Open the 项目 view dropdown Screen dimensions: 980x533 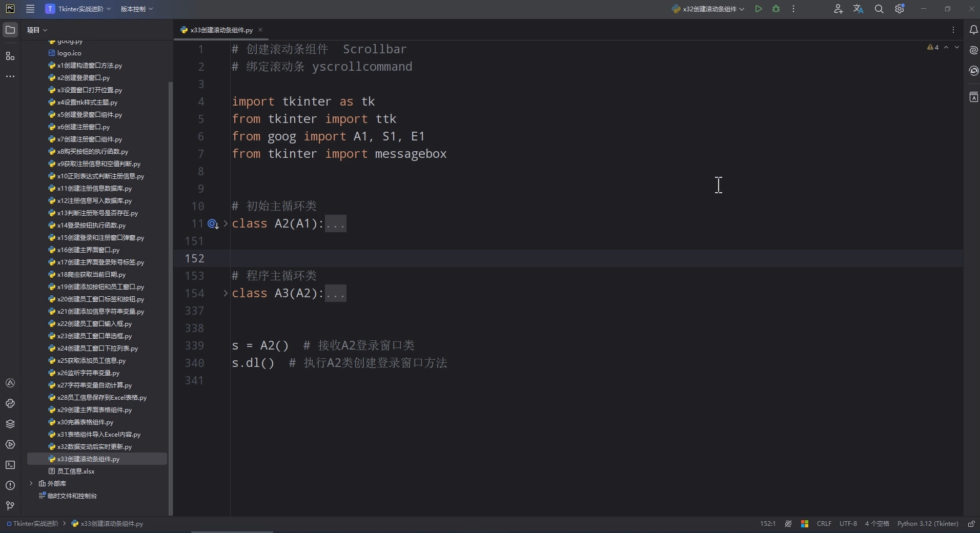point(36,30)
